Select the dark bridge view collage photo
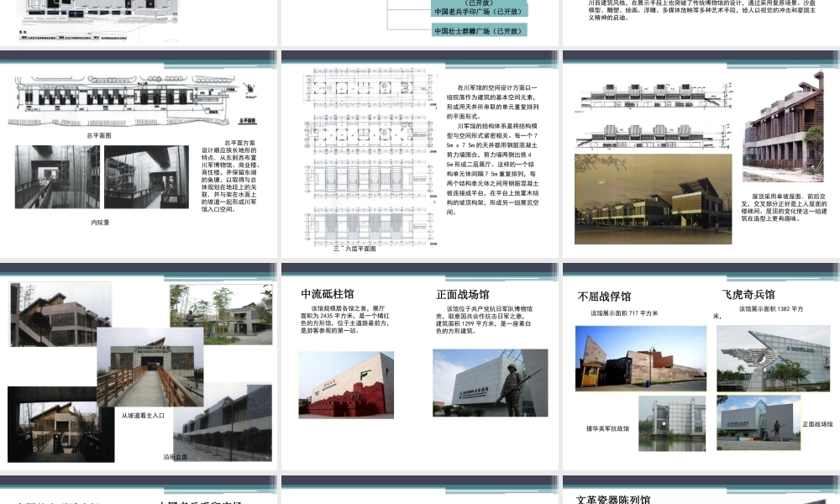 point(60,424)
